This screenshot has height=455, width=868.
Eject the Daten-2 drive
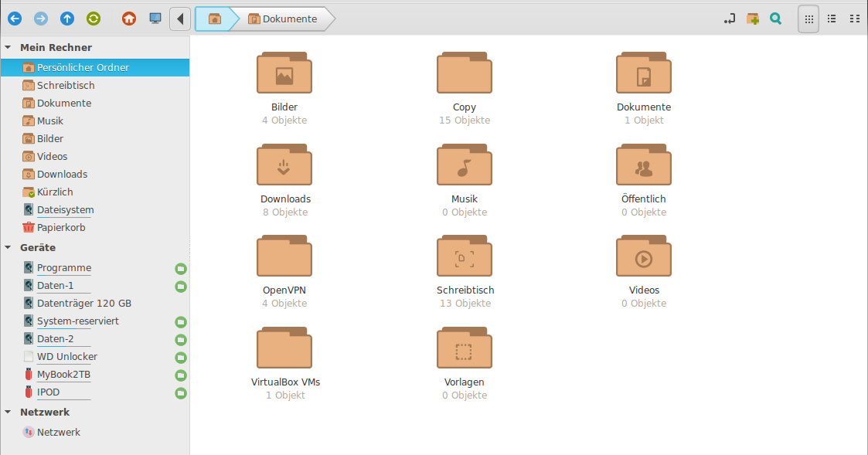coord(180,340)
